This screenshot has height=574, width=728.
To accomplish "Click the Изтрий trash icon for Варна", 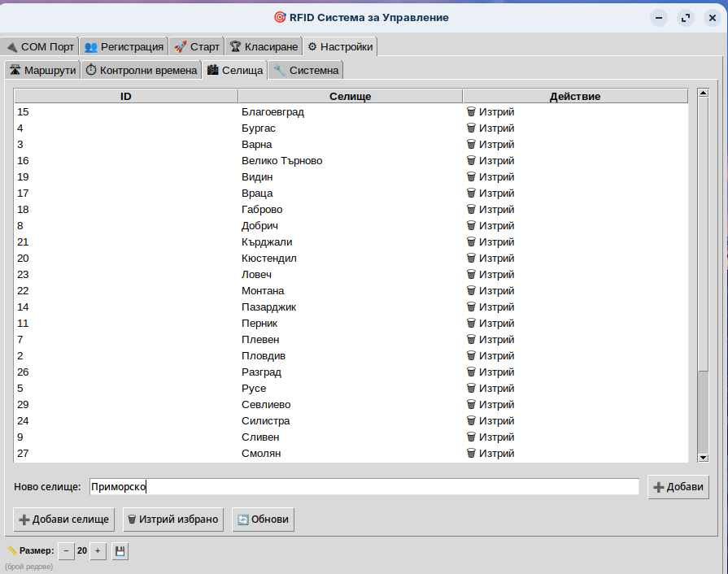I will click(x=471, y=145).
